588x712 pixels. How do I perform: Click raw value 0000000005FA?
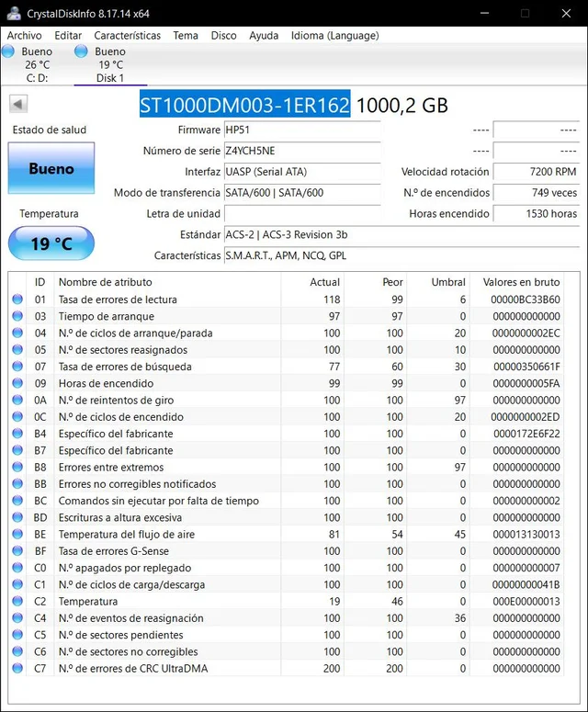coord(526,384)
